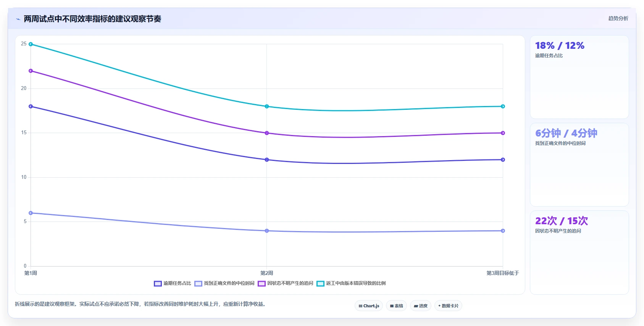Click the purple data point at 第2周 (15)
Screen dimensions: 644x326
coord(267,133)
